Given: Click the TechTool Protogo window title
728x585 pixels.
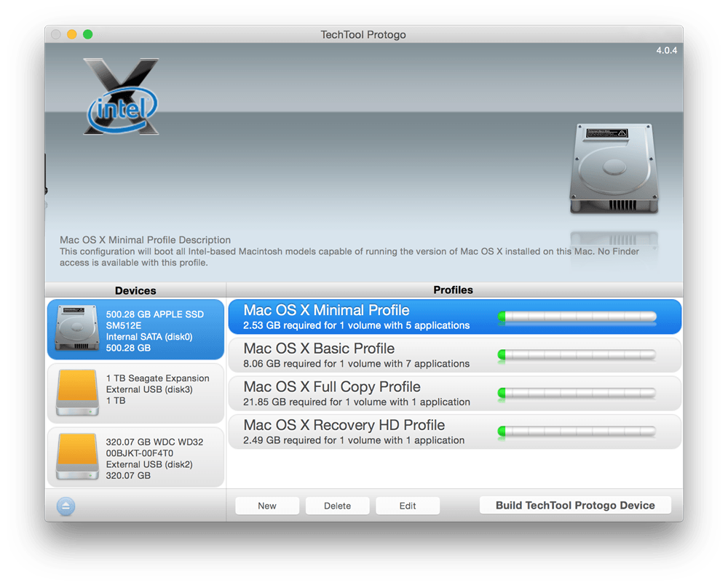Looking at the screenshot, I should coord(363,35).
